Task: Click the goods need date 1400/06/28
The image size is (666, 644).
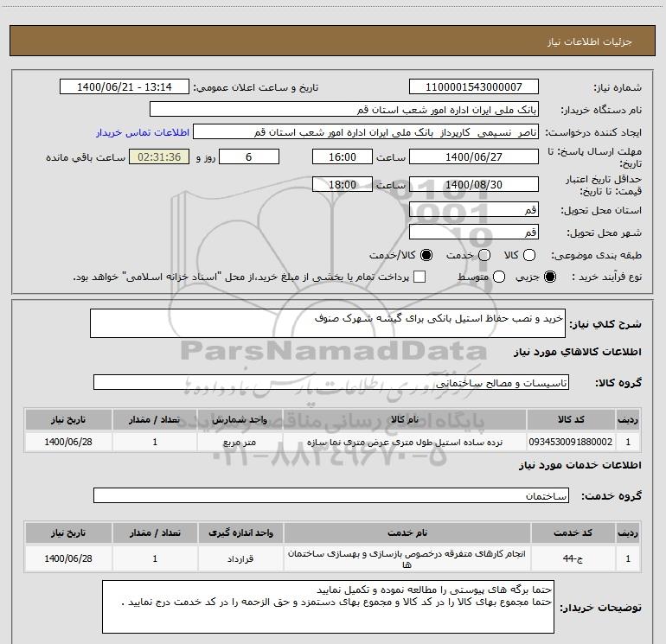Action: [68, 442]
